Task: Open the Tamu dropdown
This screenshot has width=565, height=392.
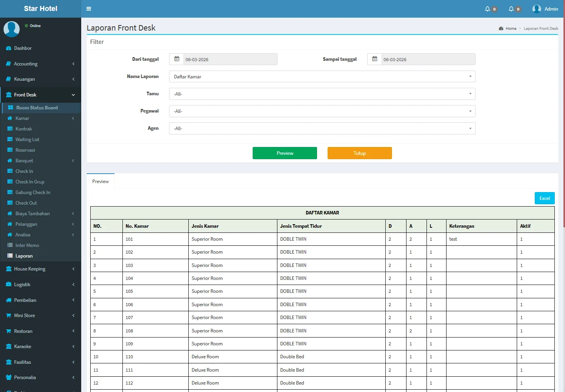Action: pos(322,94)
